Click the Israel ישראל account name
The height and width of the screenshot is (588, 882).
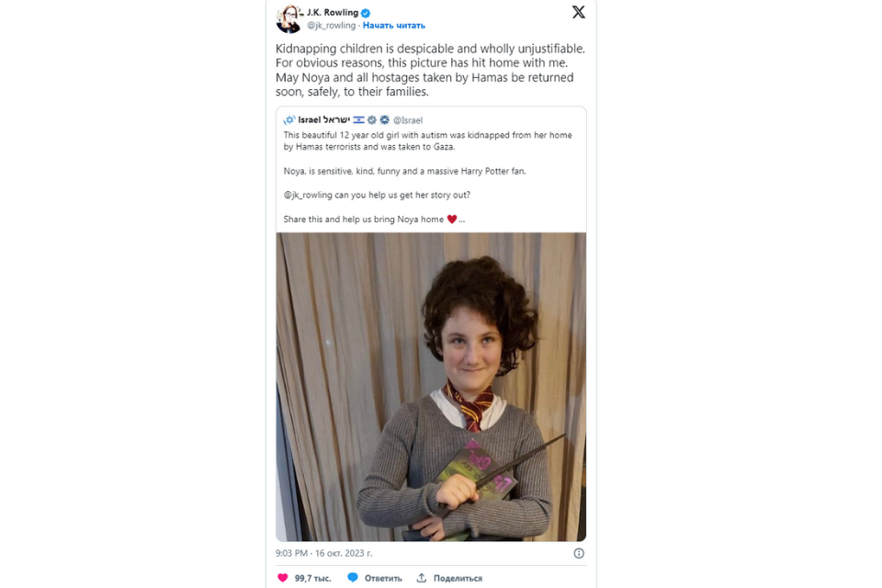(x=324, y=119)
